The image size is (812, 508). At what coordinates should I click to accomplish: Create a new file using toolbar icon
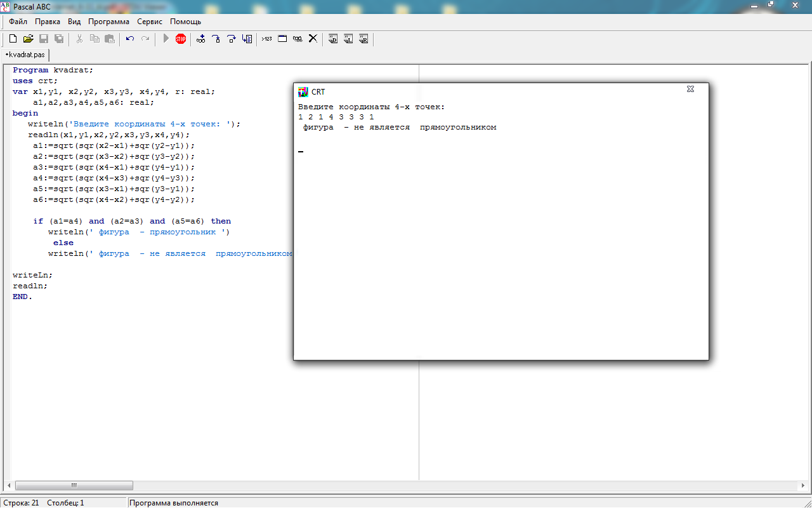(x=13, y=39)
